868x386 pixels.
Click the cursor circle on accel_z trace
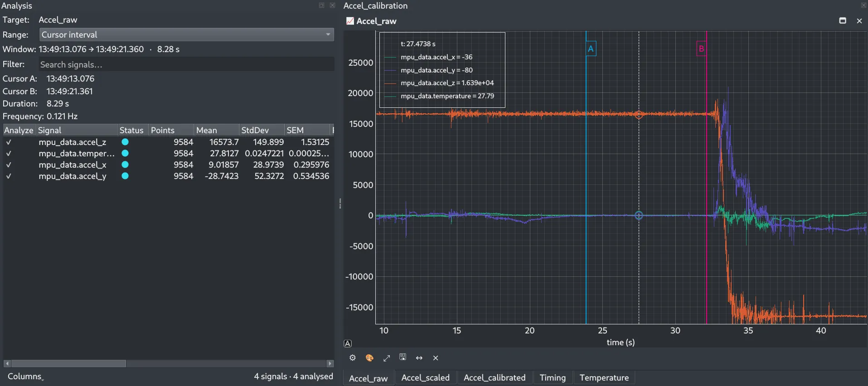[x=639, y=115]
